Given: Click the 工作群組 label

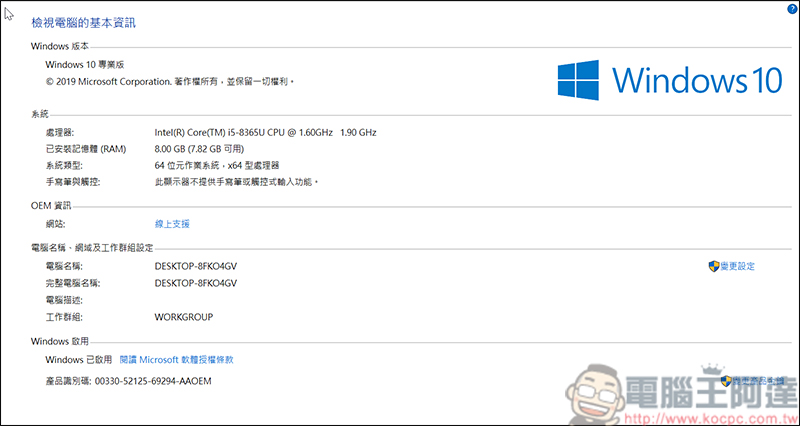Looking at the screenshot, I should [64, 317].
